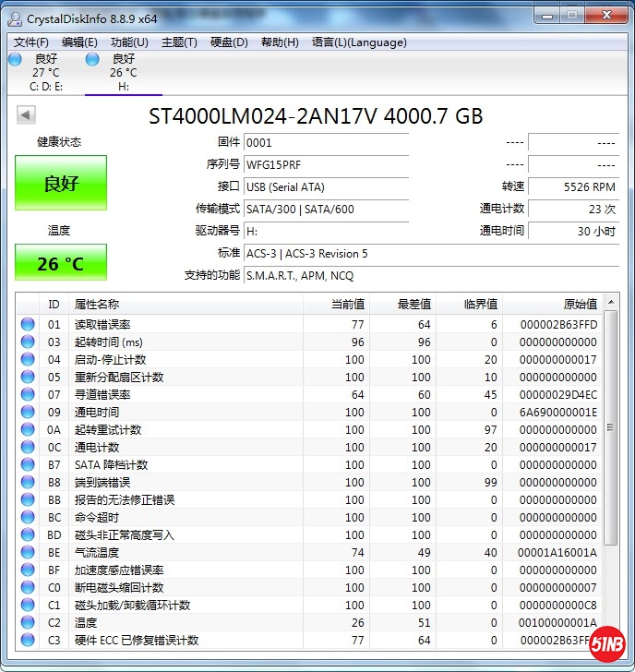Click raw value 00001A16001A
This screenshot has height=672, width=635.
click(x=557, y=553)
